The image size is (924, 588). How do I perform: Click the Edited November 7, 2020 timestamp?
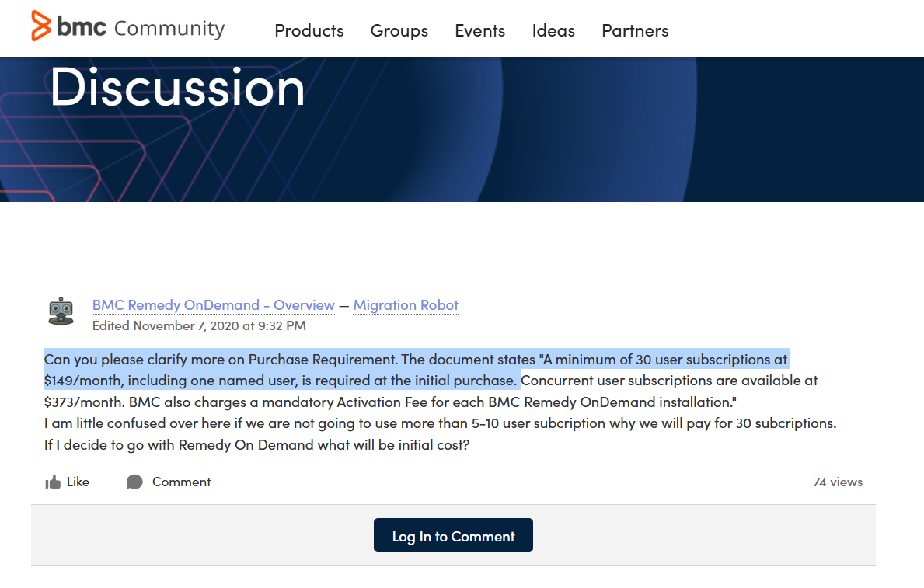[199, 325]
